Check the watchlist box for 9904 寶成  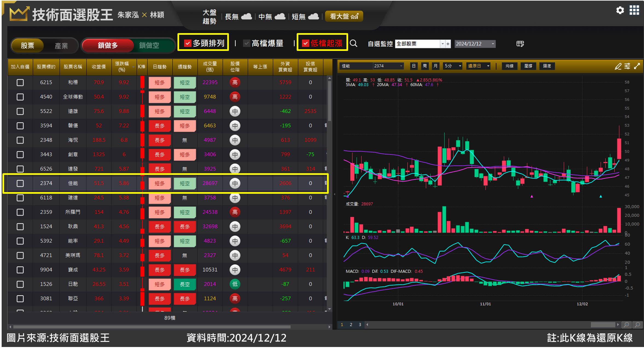[x=20, y=270]
